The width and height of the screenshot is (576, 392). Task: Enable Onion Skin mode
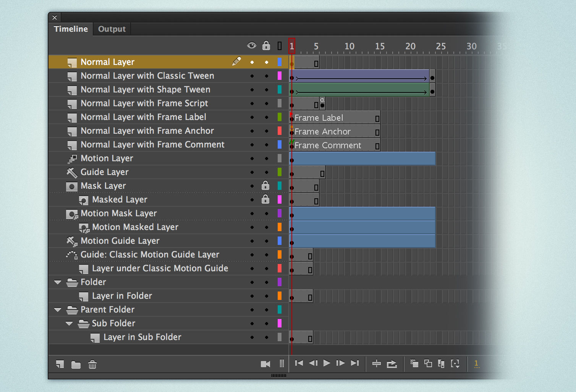(x=414, y=364)
